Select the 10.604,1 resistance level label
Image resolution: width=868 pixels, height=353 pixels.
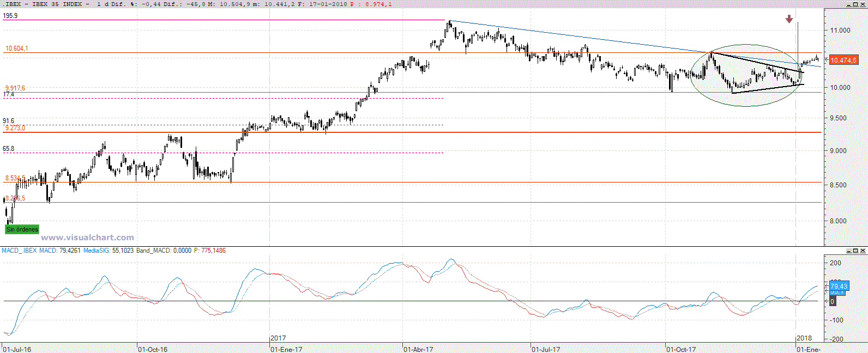pyautogui.click(x=17, y=48)
